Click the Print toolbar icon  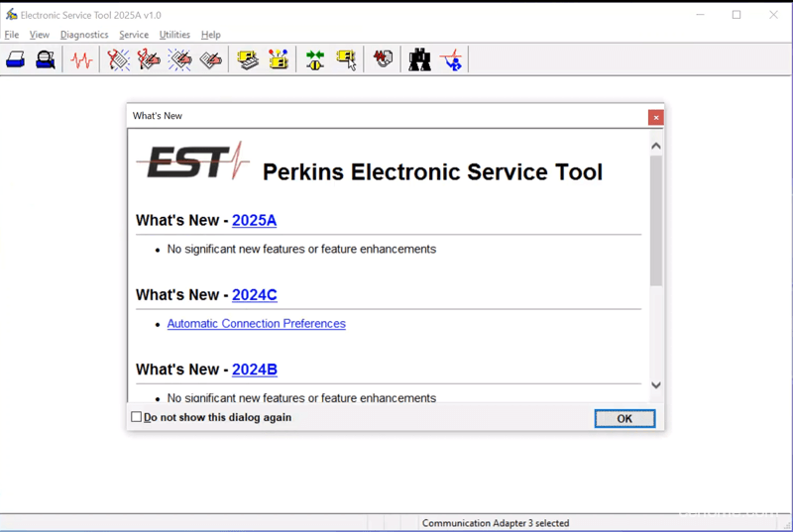[x=16, y=60]
